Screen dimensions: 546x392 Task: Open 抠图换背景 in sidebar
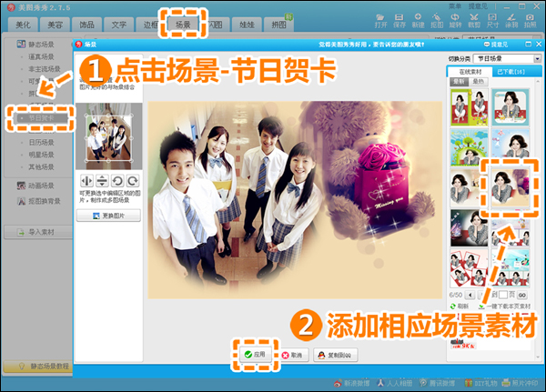pyautogui.click(x=38, y=201)
